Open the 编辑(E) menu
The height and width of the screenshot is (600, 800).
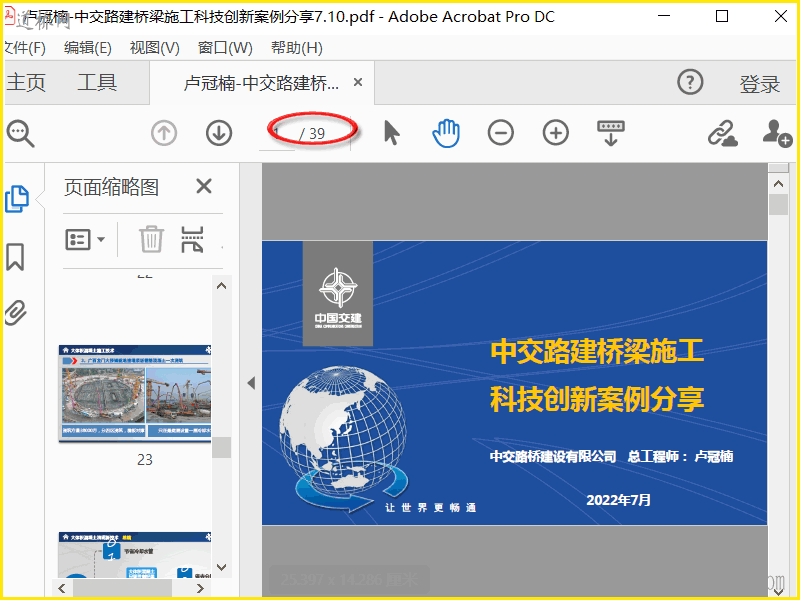coord(88,48)
